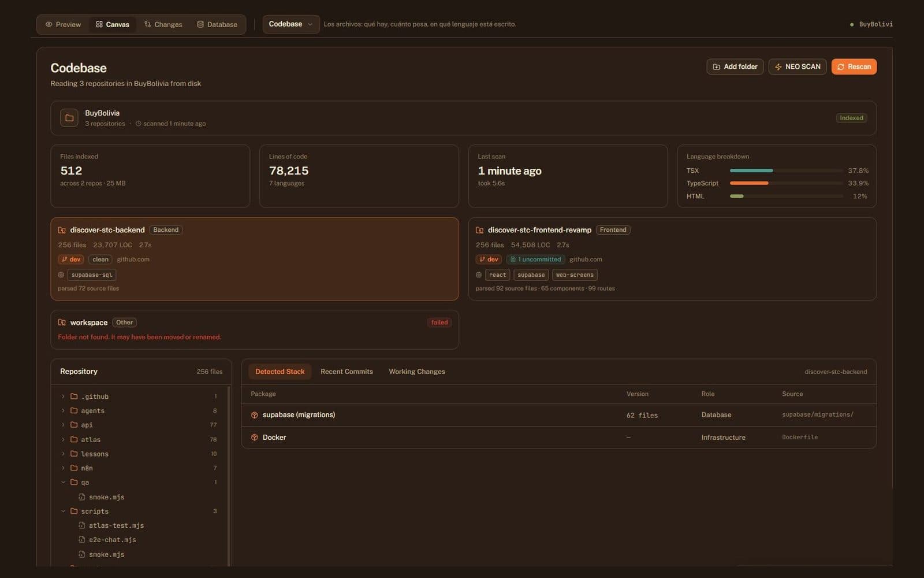Expand the api folder
The width and height of the screenshot is (924, 578).
tap(63, 425)
